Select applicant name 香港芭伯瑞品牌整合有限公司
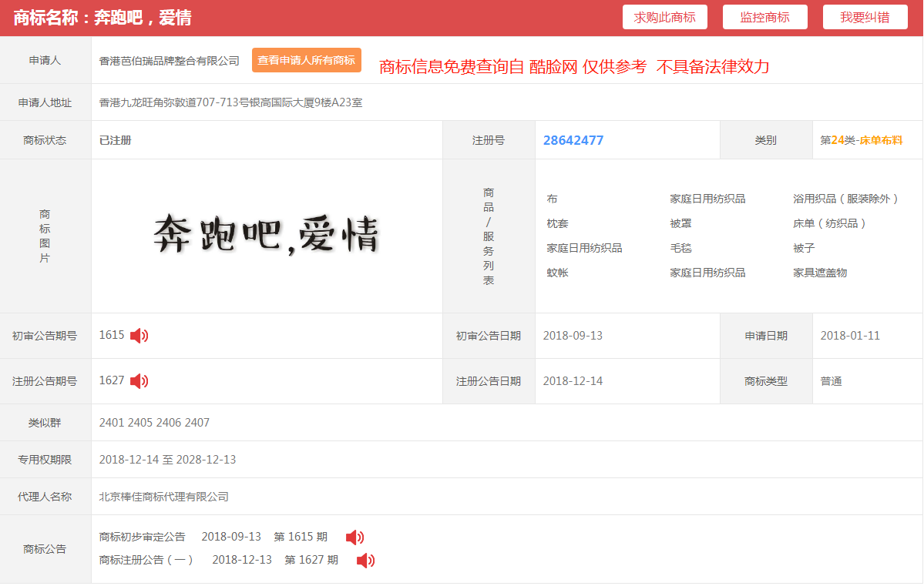This screenshot has height=586, width=924. [x=169, y=61]
